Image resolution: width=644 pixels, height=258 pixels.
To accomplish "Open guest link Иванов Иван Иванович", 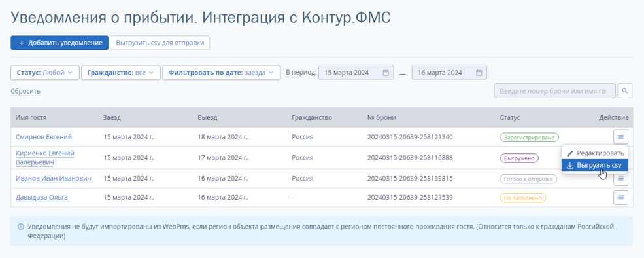I will (x=53, y=178).
